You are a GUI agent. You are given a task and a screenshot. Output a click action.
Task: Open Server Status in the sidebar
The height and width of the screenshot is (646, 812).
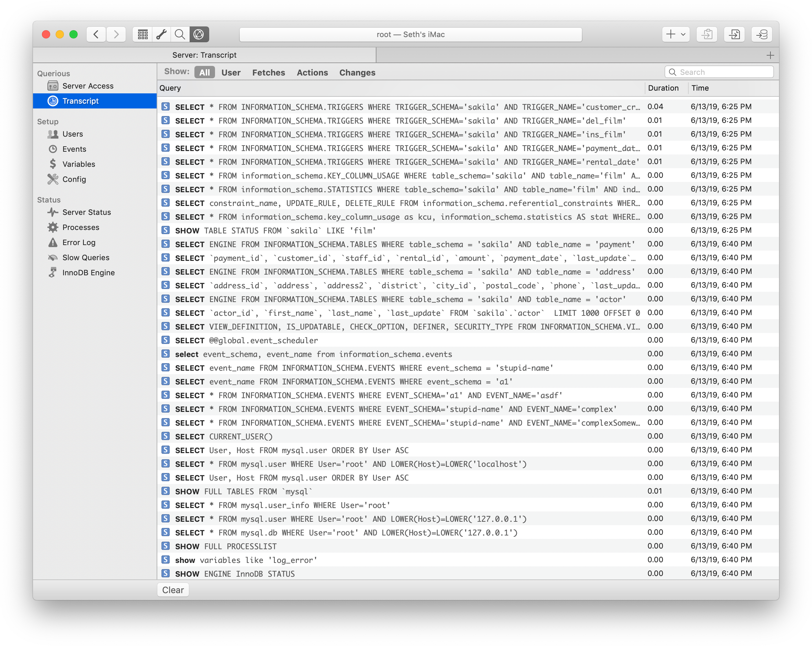[x=94, y=212]
